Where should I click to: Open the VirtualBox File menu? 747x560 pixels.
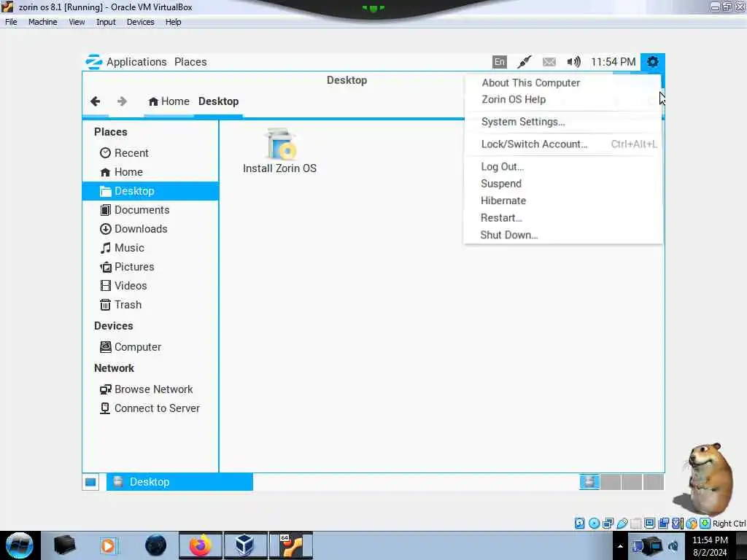tap(11, 22)
